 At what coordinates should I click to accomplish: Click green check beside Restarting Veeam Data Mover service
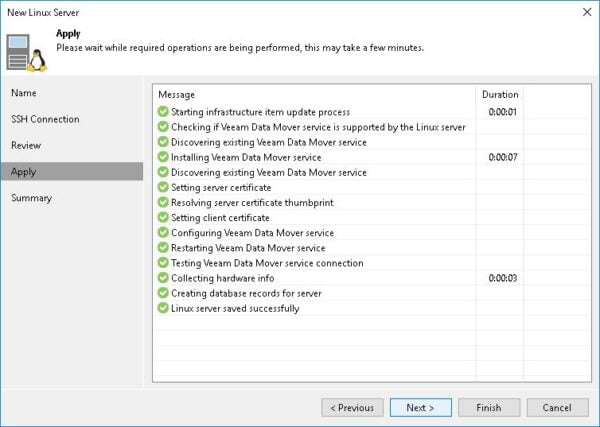click(163, 248)
